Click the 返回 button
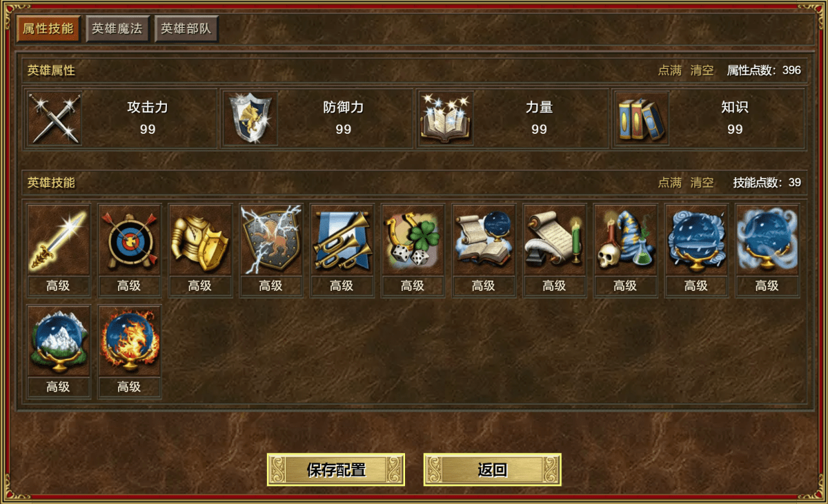 pyautogui.click(x=493, y=470)
